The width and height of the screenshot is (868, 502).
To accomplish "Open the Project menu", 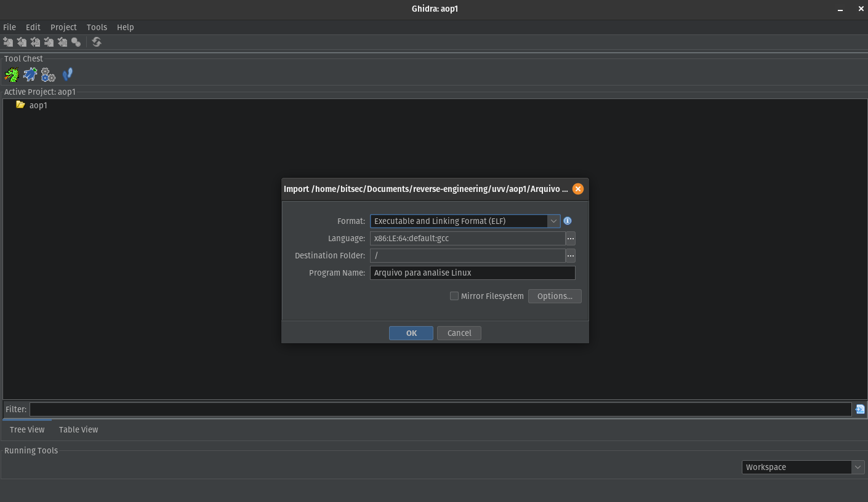I will 63,27.
